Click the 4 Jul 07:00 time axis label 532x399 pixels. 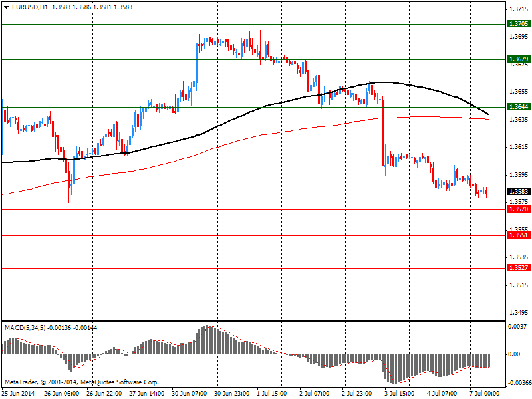pos(442,394)
